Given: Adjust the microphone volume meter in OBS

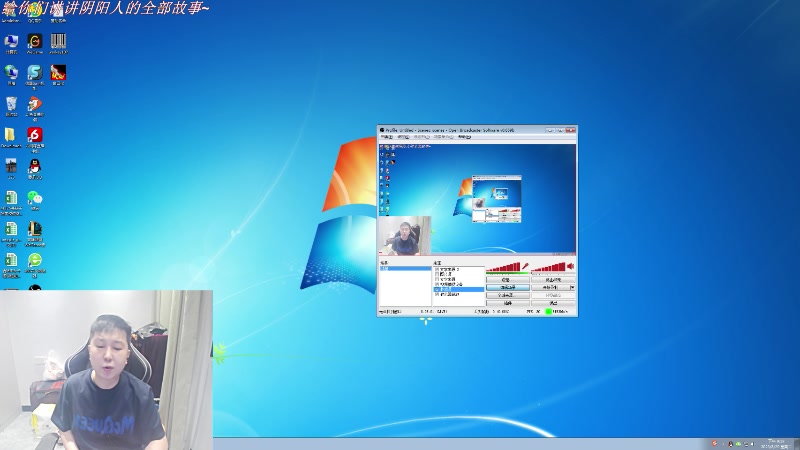Looking at the screenshot, I should (503, 267).
